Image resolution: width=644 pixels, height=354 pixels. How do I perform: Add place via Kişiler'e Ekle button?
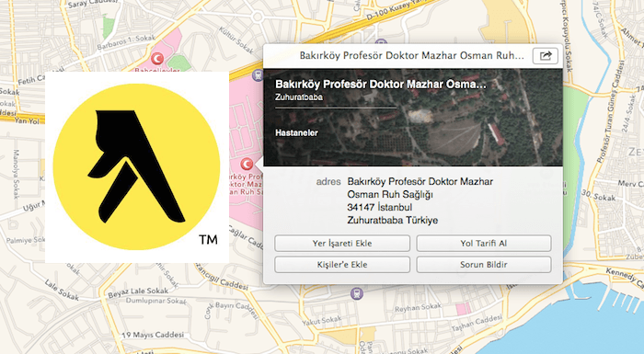coord(342,265)
